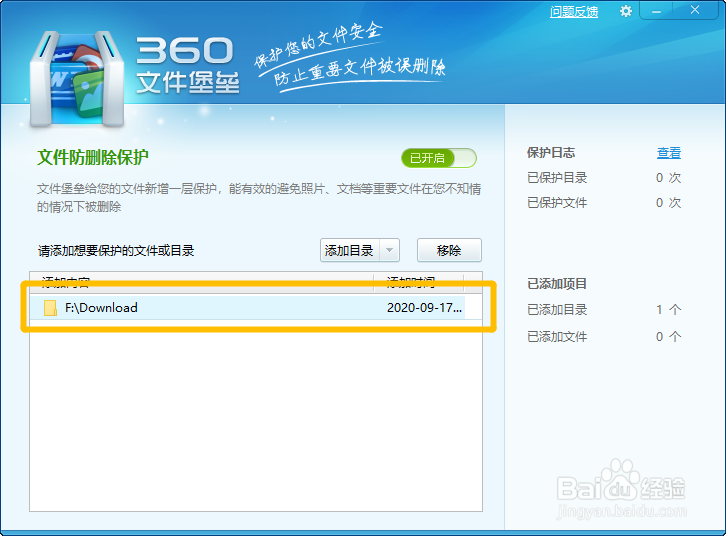The height and width of the screenshot is (536, 726).
Task: Click the 移除 button
Action: click(449, 250)
